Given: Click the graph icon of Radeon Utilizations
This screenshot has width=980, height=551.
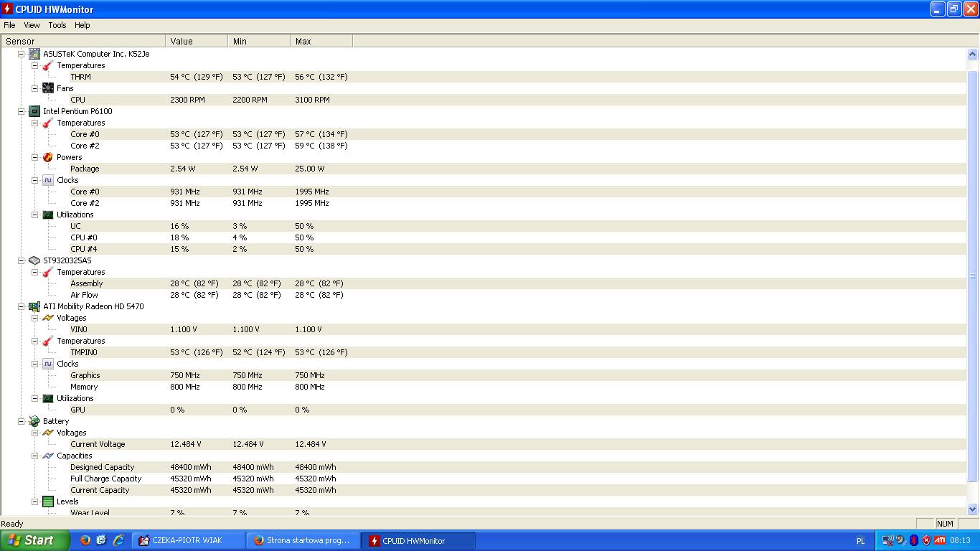Looking at the screenshot, I should click(48, 398).
